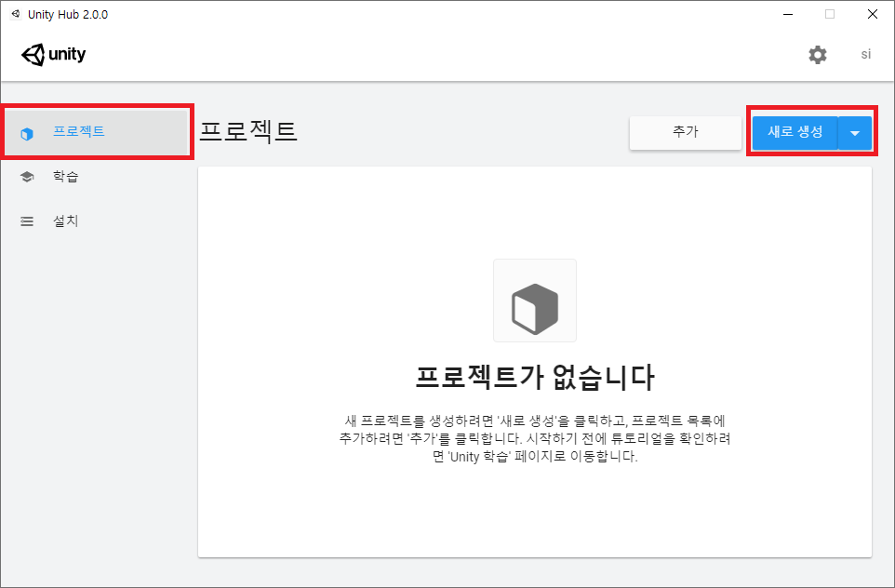Screen dimensions: 895x588
Task: Click the list icon beside 설치
Action: [27, 221]
